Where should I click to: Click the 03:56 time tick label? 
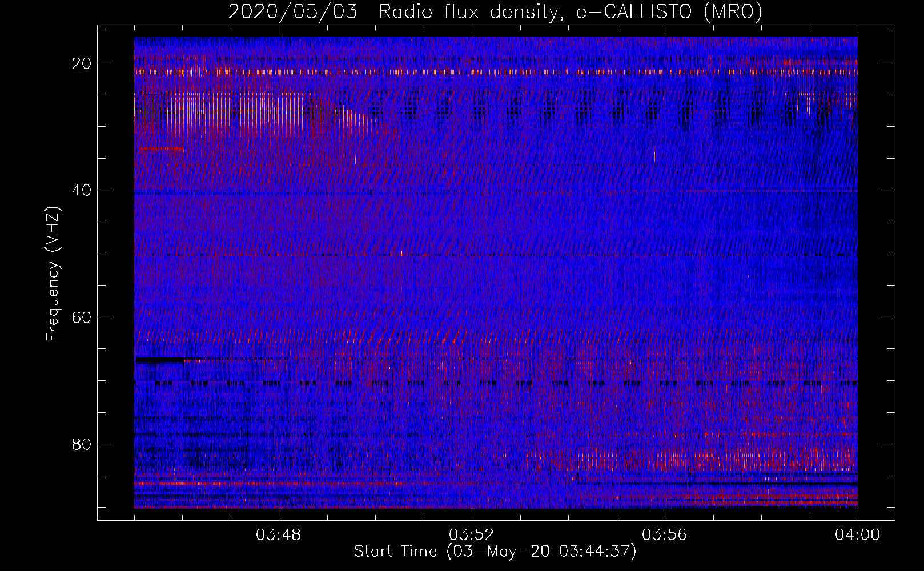(665, 535)
